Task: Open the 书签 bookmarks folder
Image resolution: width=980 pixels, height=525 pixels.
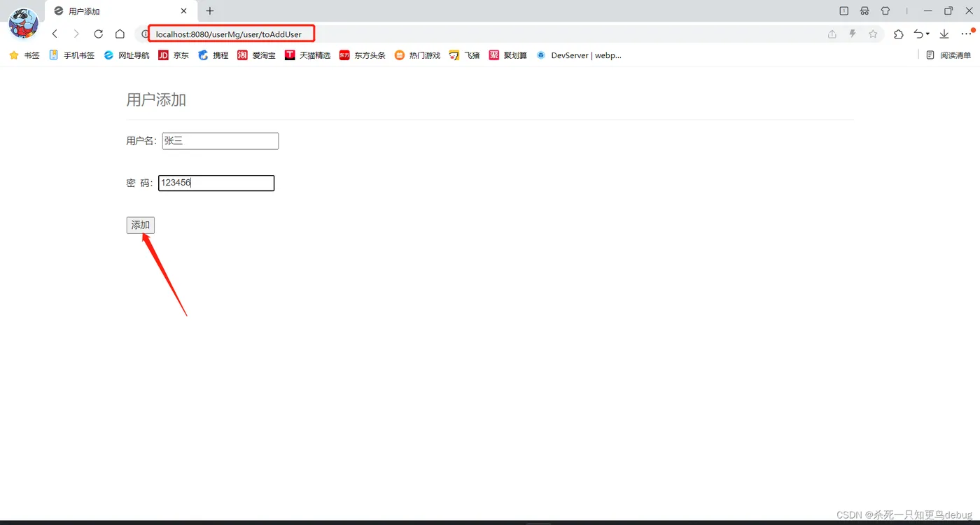Action: [x=24, y=55]
